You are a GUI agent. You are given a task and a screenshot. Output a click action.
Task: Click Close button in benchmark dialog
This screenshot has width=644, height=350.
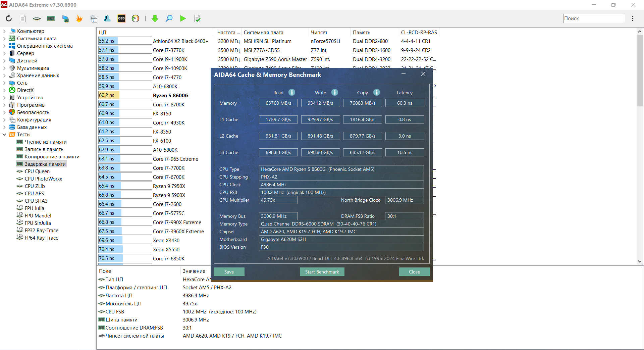click(x=414, y=272)
